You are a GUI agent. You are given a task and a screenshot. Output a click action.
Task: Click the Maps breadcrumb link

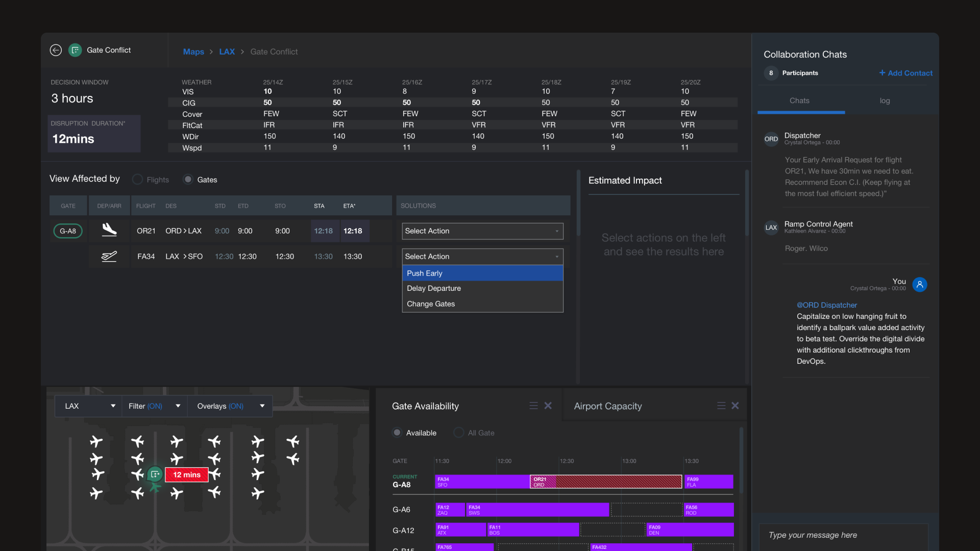click(193, 52)
